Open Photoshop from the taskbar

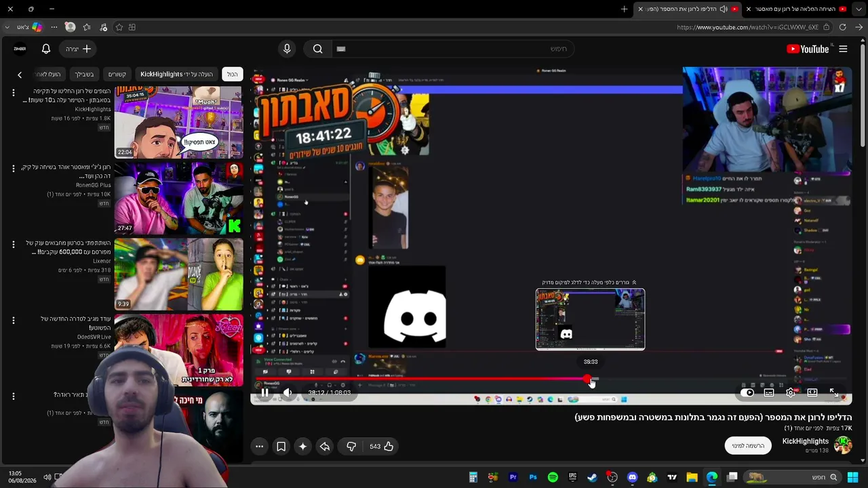point(533,477)
